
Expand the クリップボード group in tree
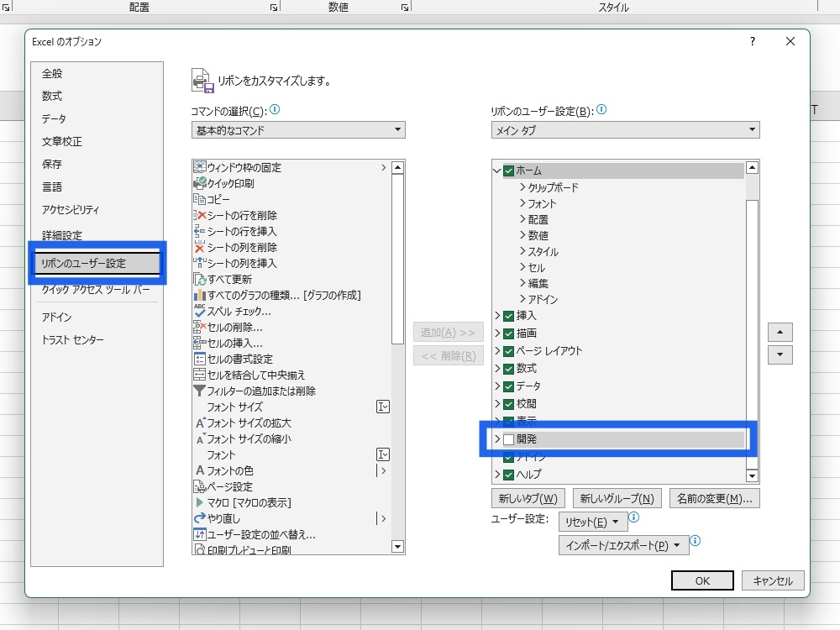(x=522, y=187)
